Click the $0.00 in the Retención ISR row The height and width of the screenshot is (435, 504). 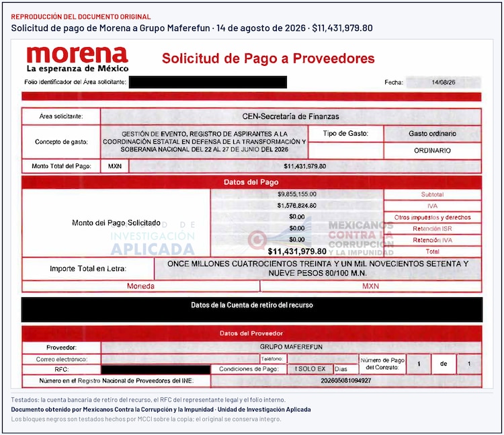click(x=297, y=228)
